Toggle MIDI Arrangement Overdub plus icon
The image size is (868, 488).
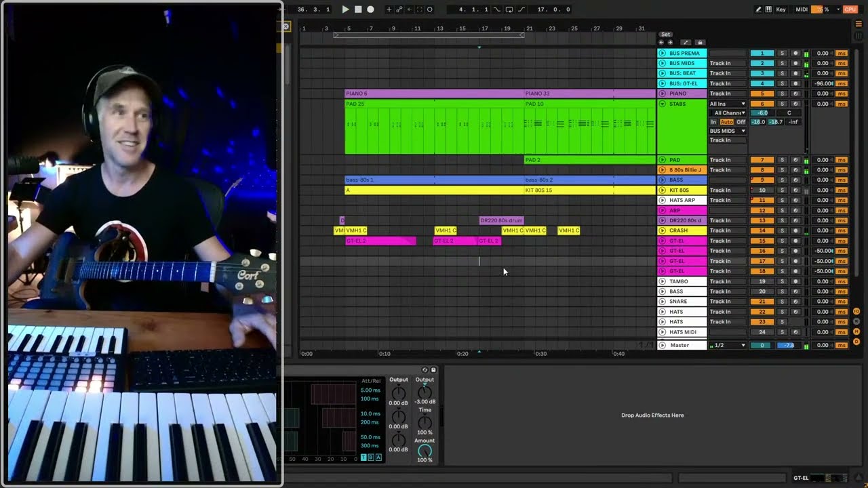[389, 9]
